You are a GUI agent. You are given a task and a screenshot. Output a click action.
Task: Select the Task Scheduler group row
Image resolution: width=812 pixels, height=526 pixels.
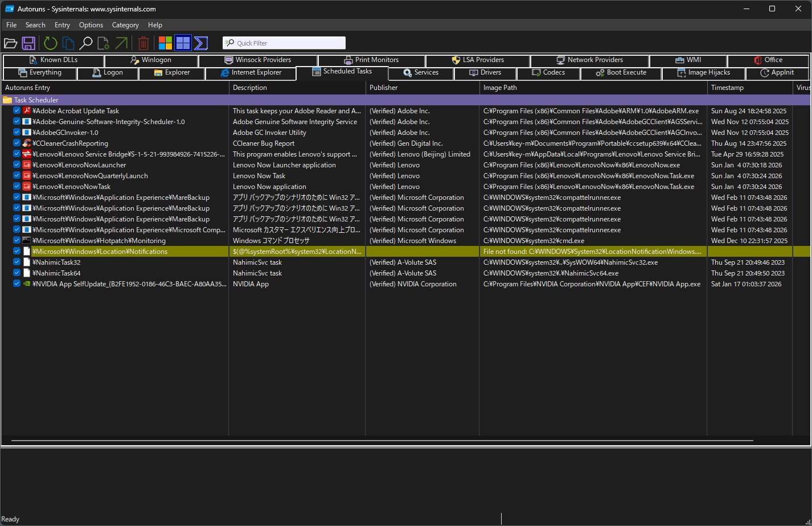[406, 100]
